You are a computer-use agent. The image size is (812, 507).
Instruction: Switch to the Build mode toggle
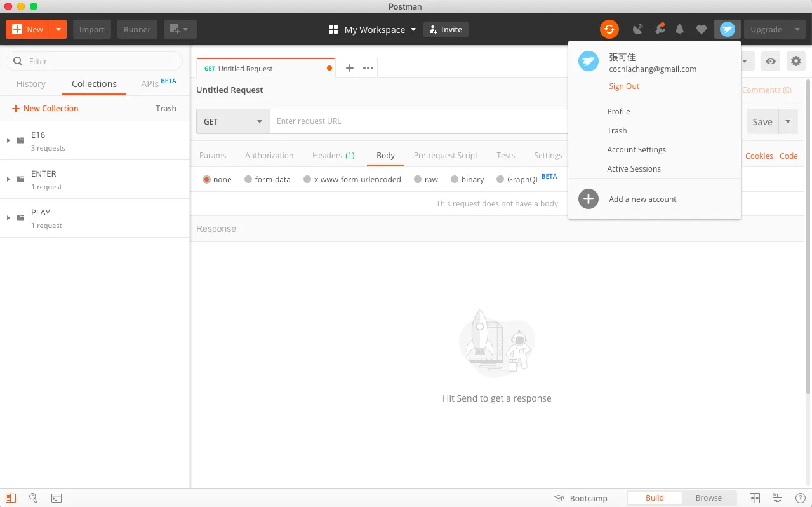[655, 498]
